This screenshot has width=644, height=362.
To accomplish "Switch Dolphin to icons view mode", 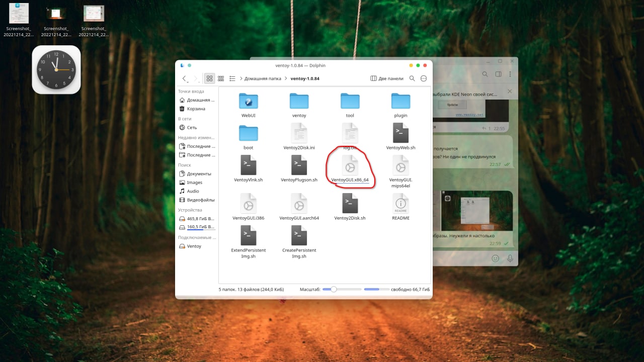I will coord(209,78).
